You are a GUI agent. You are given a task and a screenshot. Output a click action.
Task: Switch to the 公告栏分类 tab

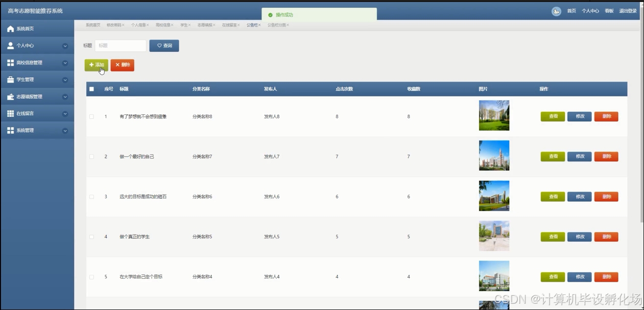click(276, 25)
